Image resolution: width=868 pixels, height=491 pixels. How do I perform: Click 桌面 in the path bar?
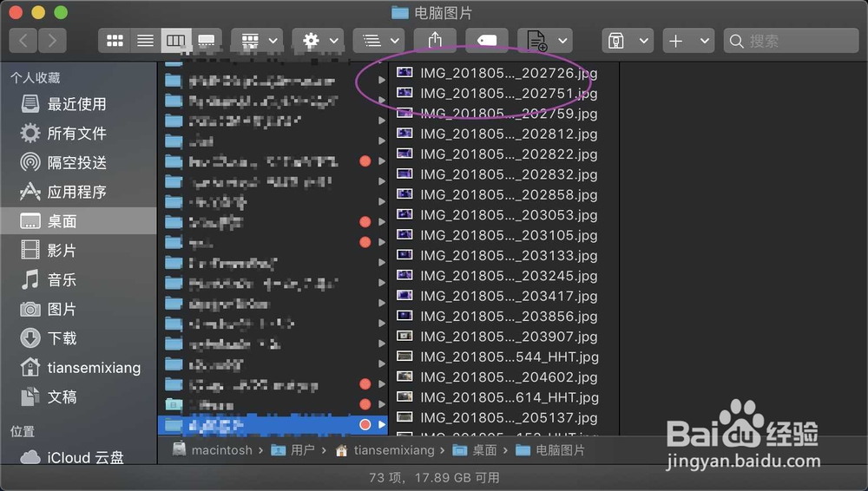475,450
